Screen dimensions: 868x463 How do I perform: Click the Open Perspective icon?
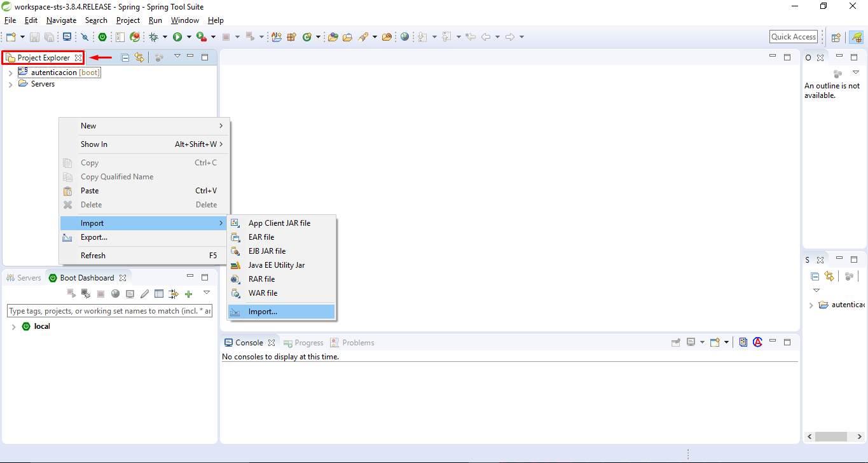point(836,37)
